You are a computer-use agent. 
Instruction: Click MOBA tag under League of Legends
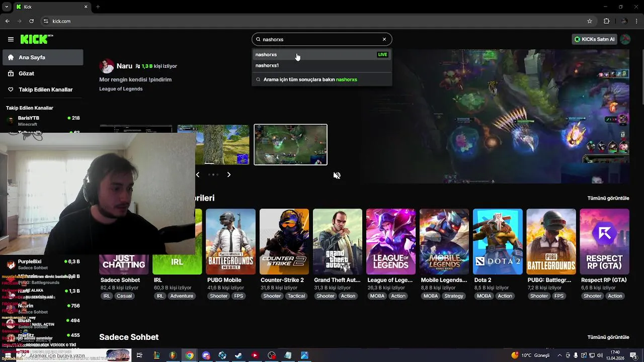click(377, 296)
